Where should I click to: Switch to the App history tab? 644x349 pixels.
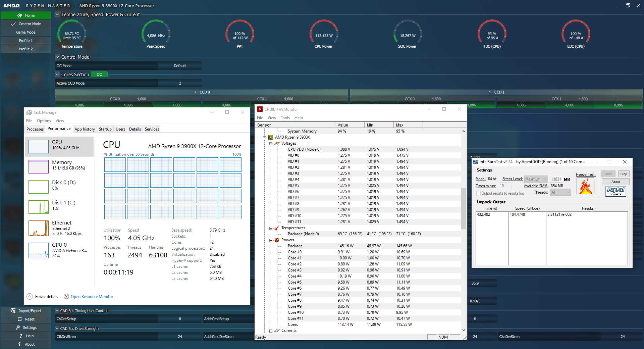pyautogui.click(x=85, y=129)
